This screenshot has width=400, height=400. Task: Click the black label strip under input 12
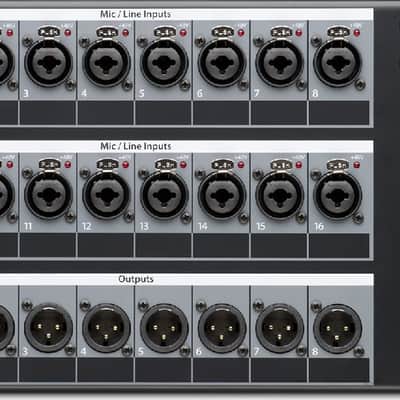tap(106, 245)
